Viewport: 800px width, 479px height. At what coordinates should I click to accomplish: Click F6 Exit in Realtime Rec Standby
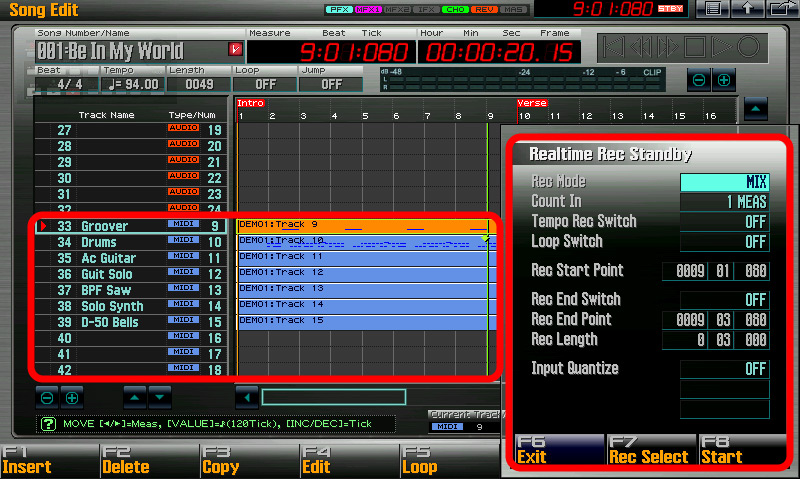click(560, 450)
